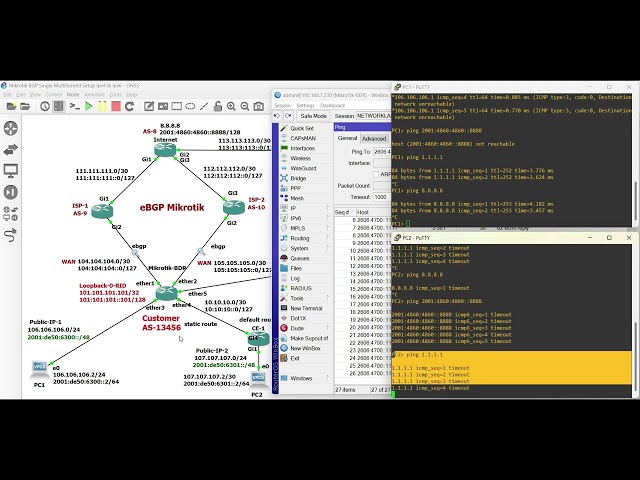640x480 pixels.
Task: Click the Zoom in magnifier icon
Action: pos(231,107)
